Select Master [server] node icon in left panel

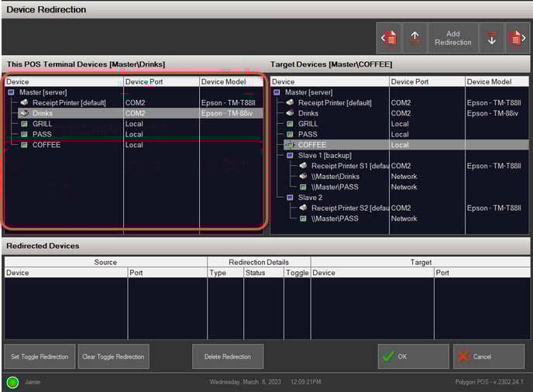click(11, 92)
